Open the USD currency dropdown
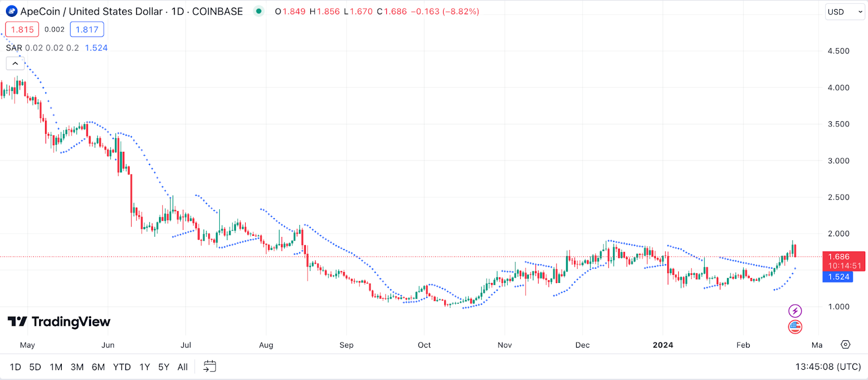The height and width of the screenshot is (380, 868). click(845, 12)
